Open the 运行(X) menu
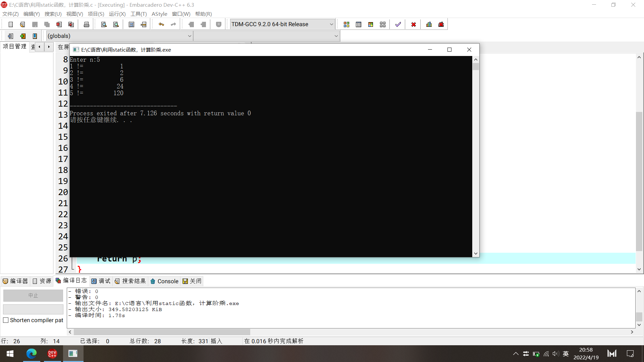644x362 pixels. [117, 14]
